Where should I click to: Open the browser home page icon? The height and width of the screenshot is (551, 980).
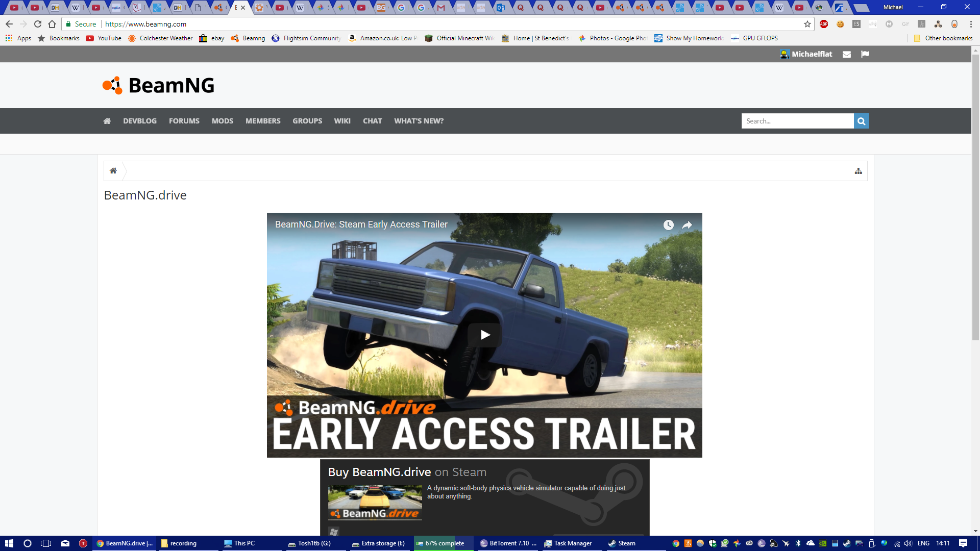pyautogui.click(x=52, y=24)
